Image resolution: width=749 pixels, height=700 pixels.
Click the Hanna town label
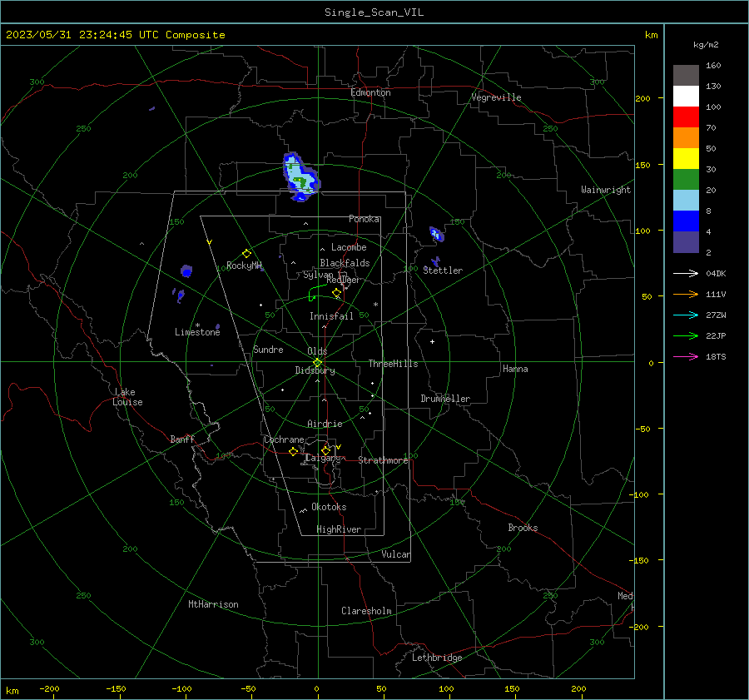515,369
